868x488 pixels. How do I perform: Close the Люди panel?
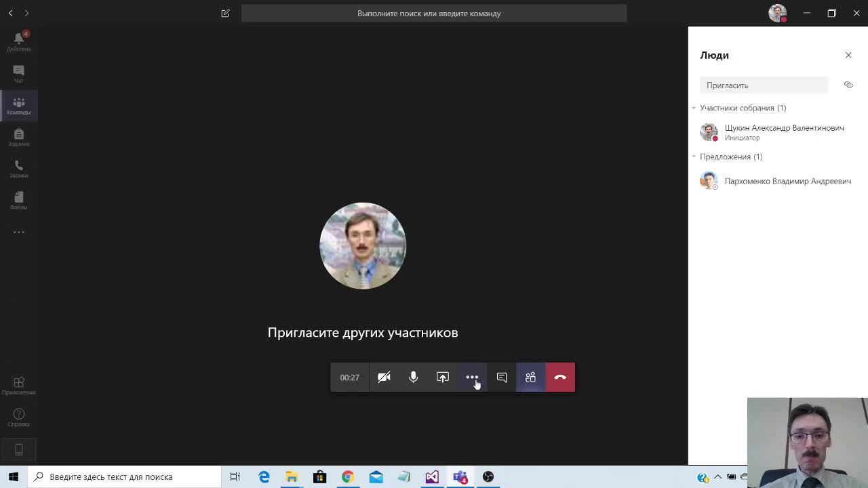coord(848,55)
